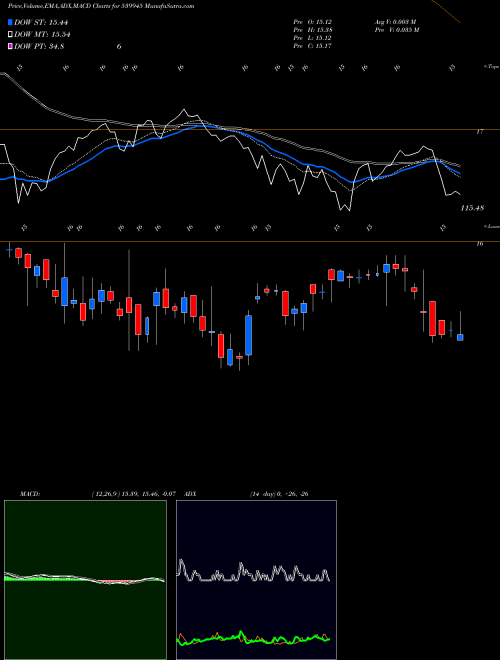Click the MACD (12,26,9) parameter values
The width and height of the screenshot is (500, 660).
pyautogui.click(x=133, y=494)
